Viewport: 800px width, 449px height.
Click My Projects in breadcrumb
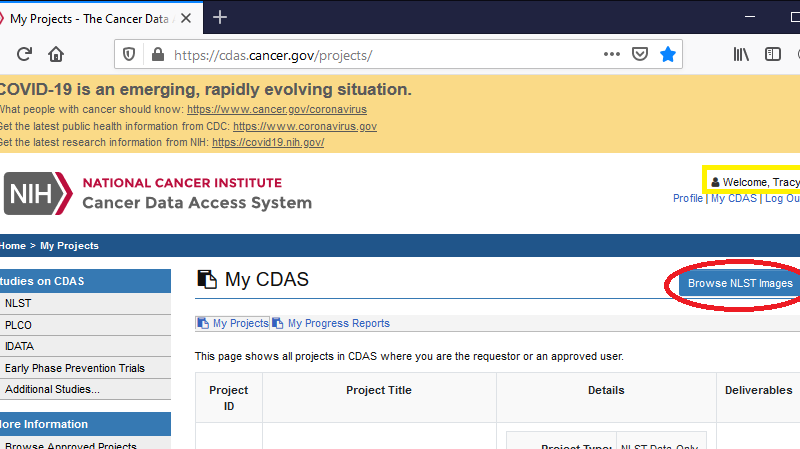[x=69, y=246]
